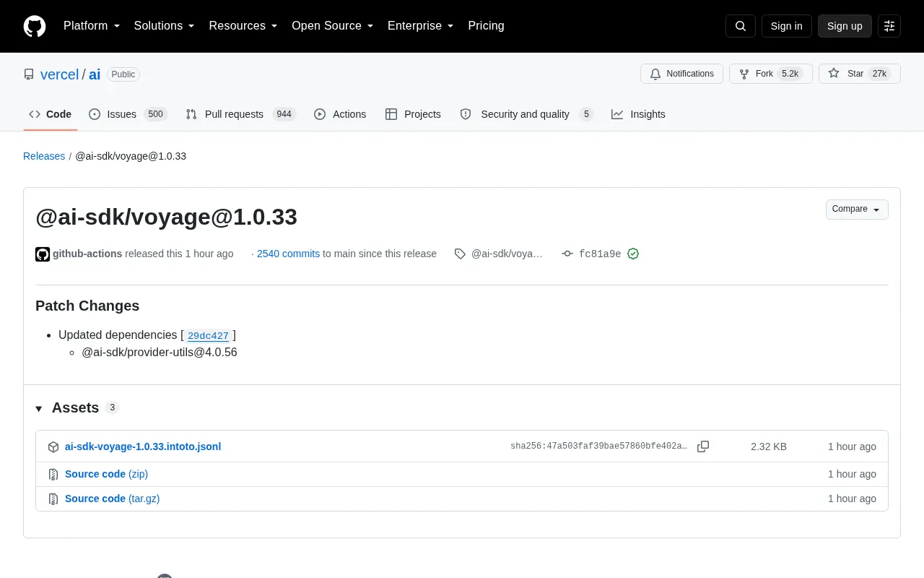This screenshot has height=578, width=924.
Task: Open the Pull requests tab
Action: [240, 114]
